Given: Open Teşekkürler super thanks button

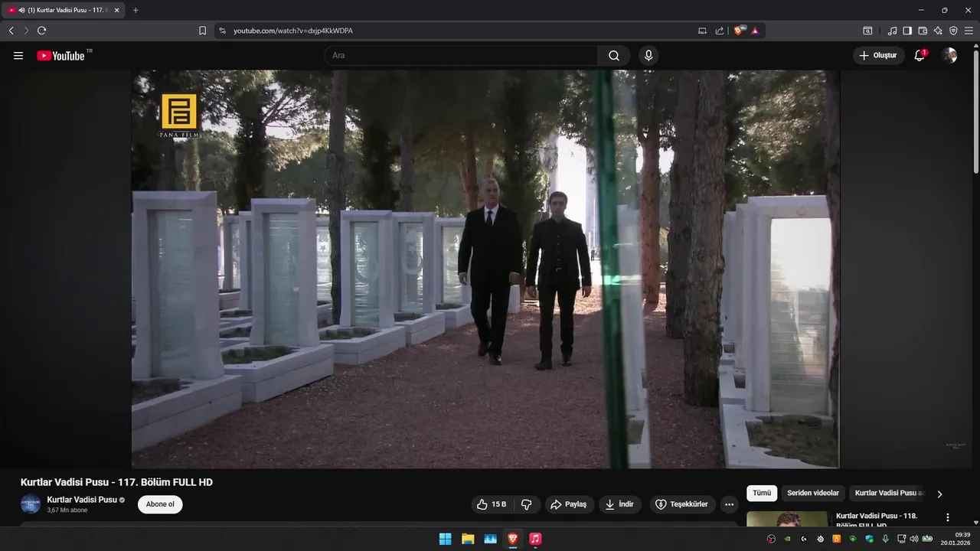Looking at the screenshot, I should click(683, 504).
